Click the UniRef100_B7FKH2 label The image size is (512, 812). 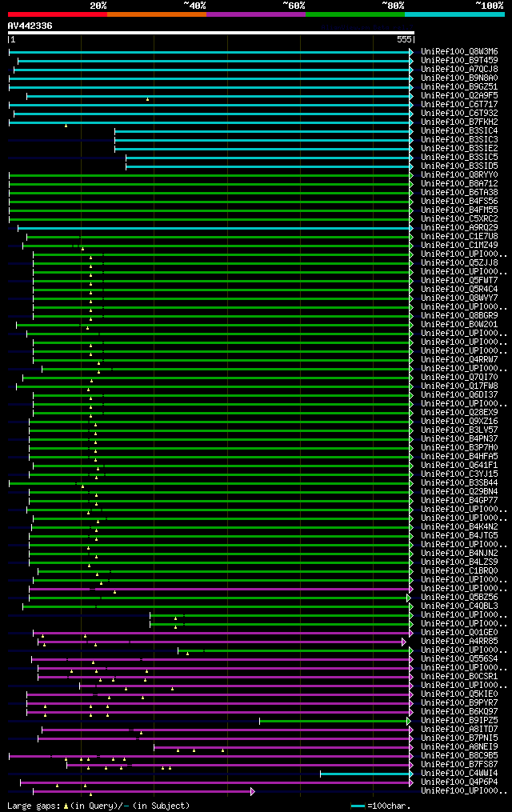460,122
